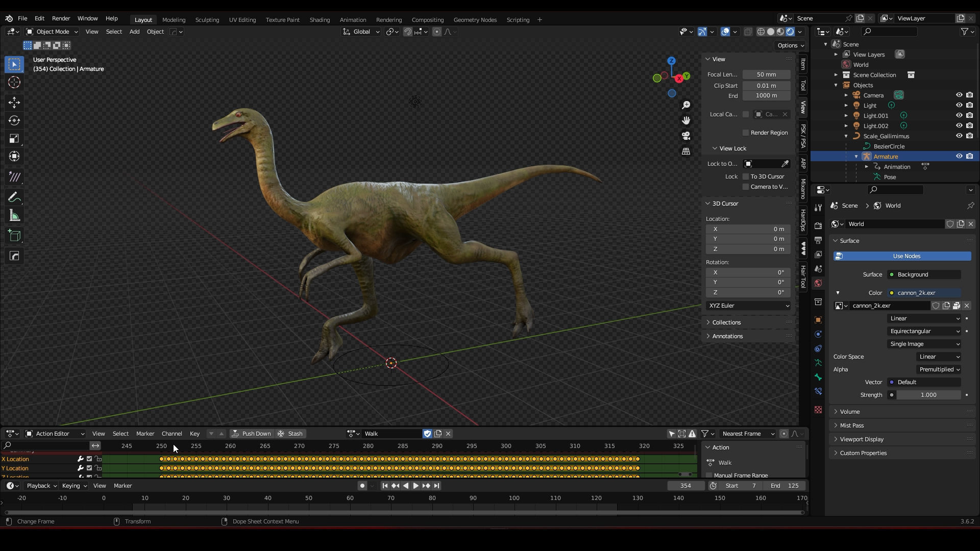Viewport: 980px width, 551px height.
Task: Click the Use Nodes button
Action: point(902,256)
